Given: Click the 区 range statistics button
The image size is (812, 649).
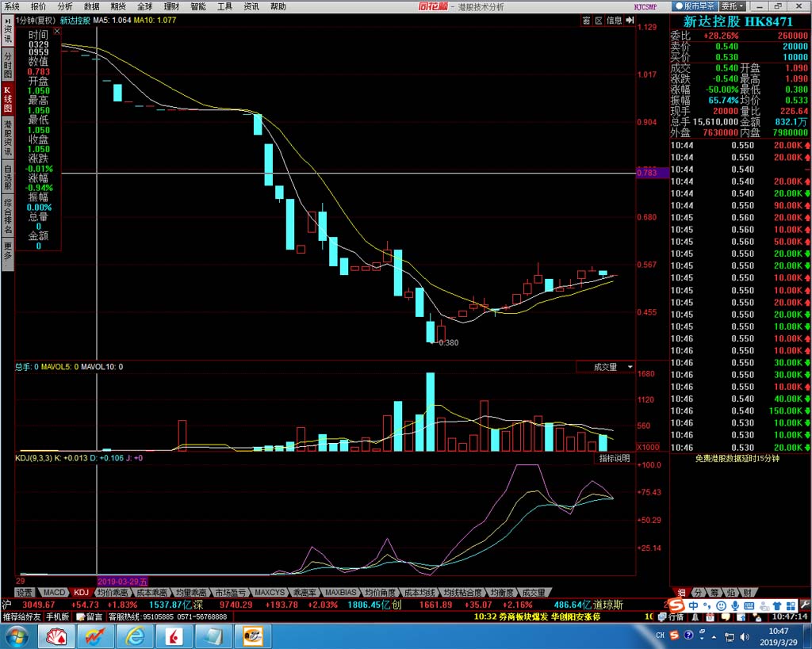Looking at the screenshot, I should pyautogui.click(x=599, y=20).
